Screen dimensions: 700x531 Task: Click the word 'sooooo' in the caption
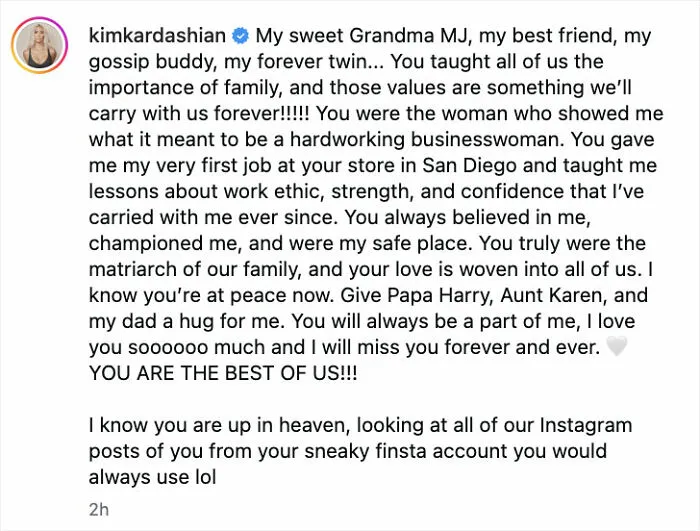(x=168, y=347)
